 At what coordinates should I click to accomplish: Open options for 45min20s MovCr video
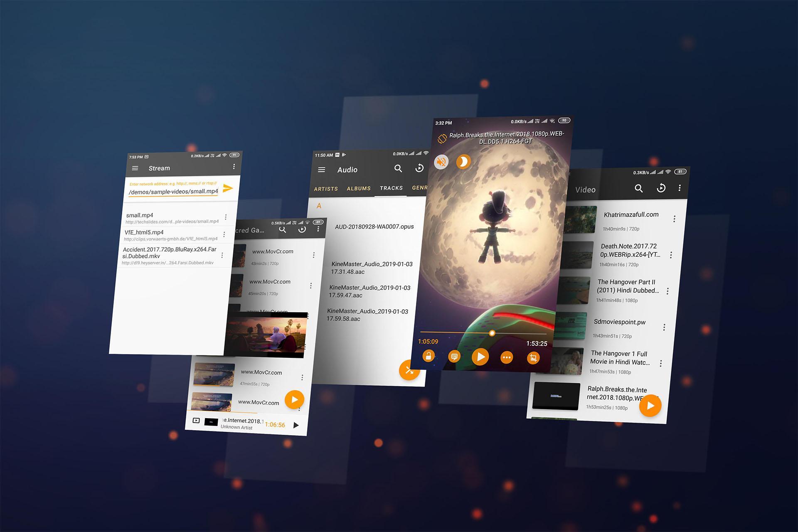tap(310, 286)
